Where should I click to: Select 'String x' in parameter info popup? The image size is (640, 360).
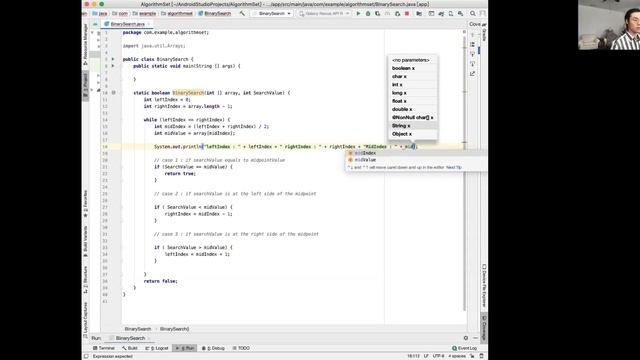click(x=413, y=126)
